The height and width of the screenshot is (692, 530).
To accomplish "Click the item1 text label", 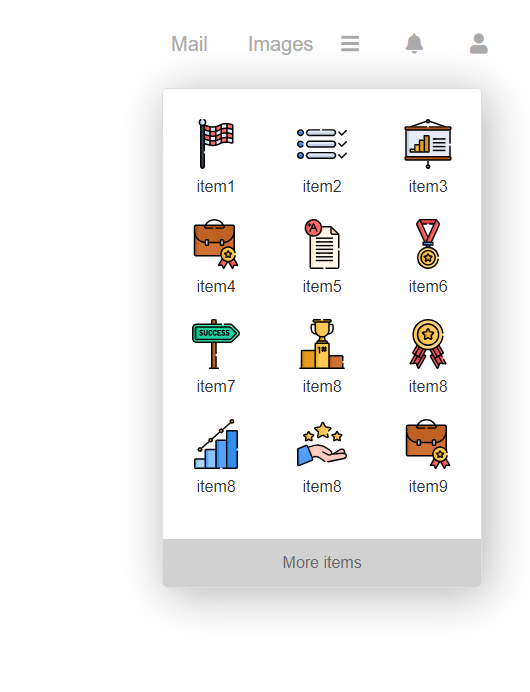I will coord(216,186).
